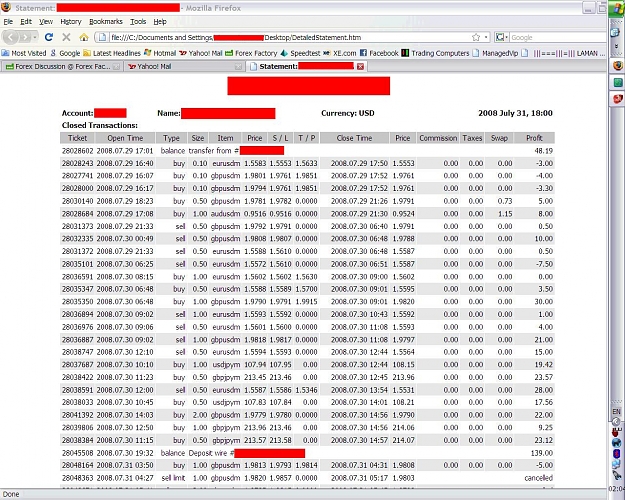625x500 pixels.
Task: Open the History menu
Action: [x=71, y=22]
